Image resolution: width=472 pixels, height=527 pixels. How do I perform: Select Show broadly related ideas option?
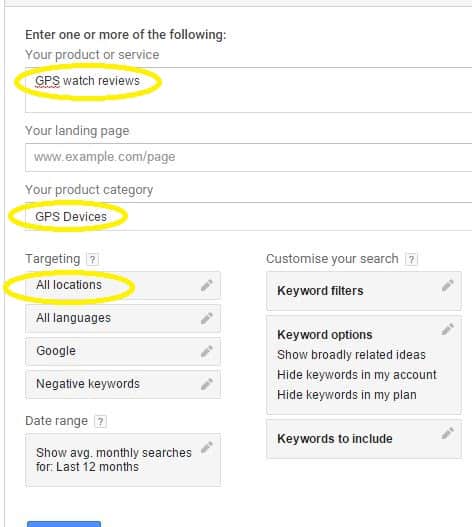pos(351,355)
